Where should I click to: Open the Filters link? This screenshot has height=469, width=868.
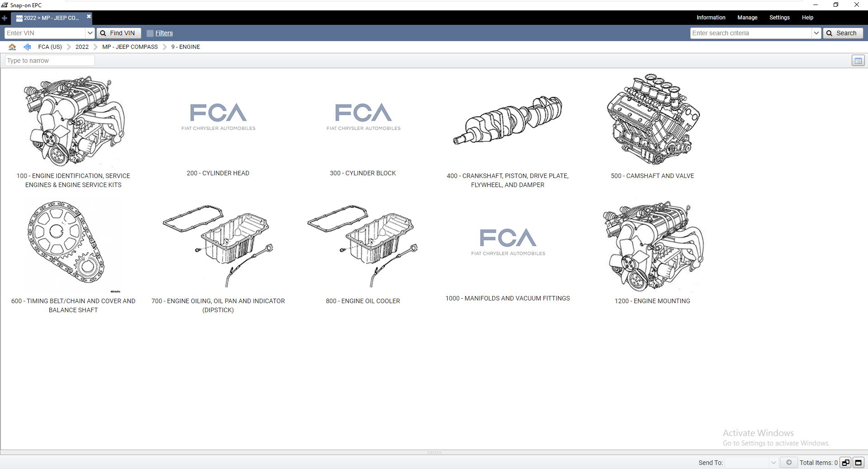(x=164, y=33)
